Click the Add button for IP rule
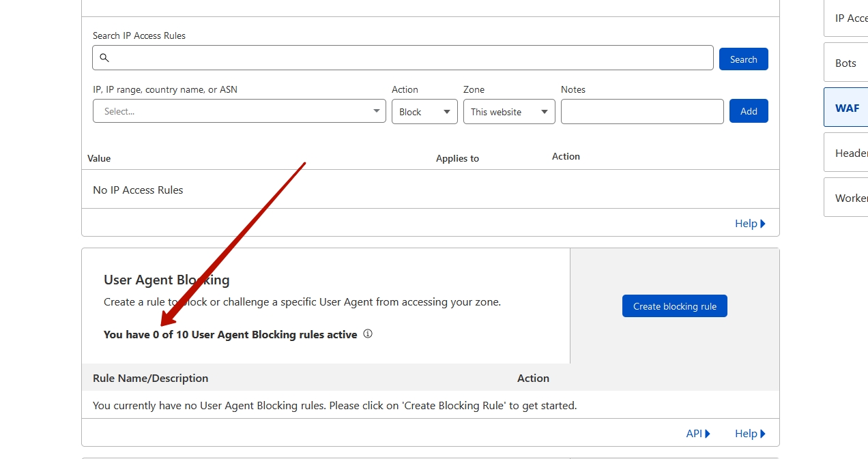This screenshot has width=868, height=459. tap(749, 111)
